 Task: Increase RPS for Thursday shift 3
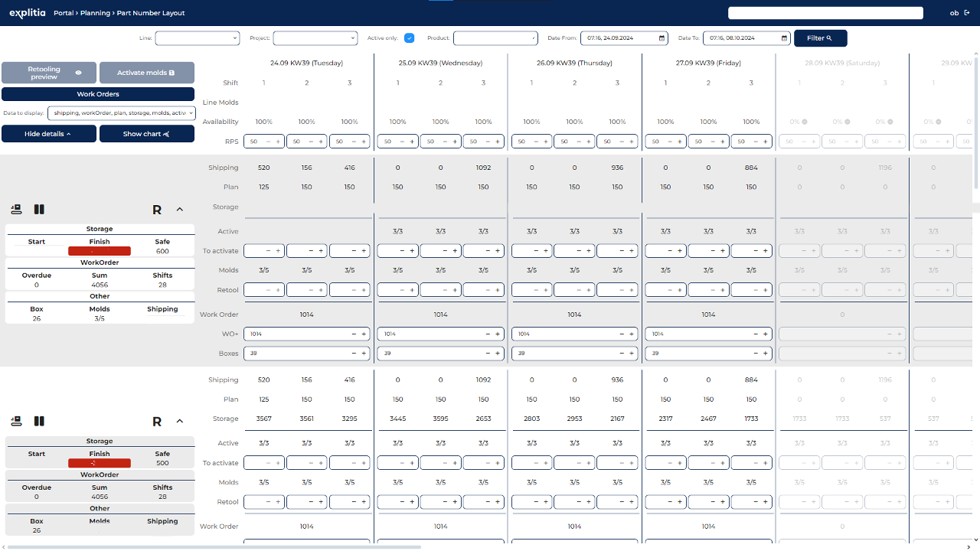(632, 142)
